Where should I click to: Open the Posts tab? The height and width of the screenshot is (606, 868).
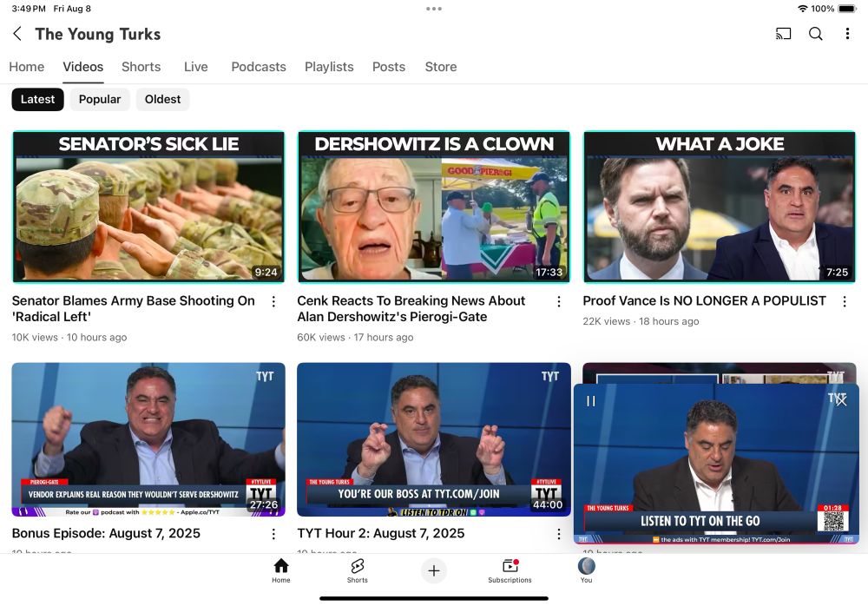point(389,67)
